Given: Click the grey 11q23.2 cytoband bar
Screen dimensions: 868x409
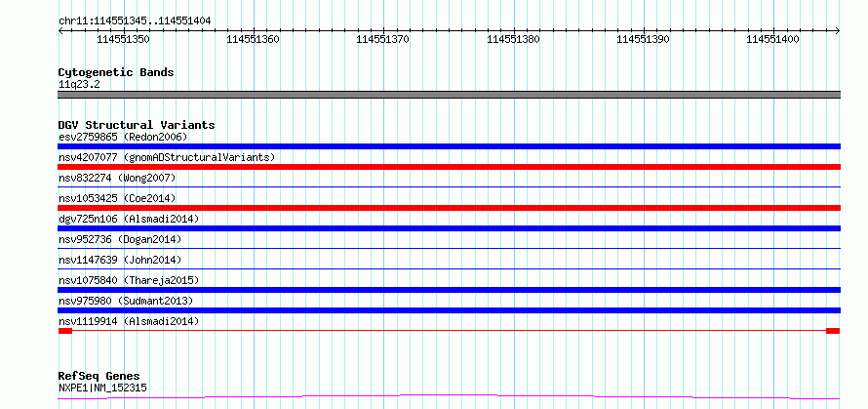Looking at the screenshot, I should (449, 95).
